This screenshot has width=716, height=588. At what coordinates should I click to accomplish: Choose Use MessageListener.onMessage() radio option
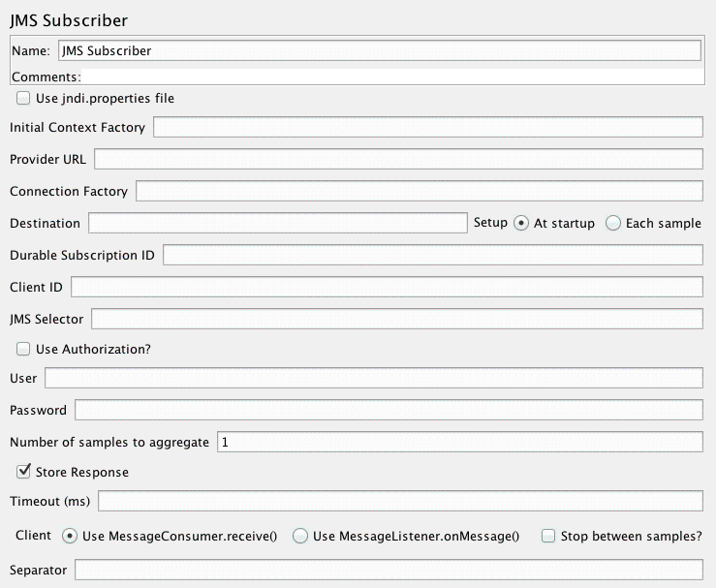click(x=300, y=536)
